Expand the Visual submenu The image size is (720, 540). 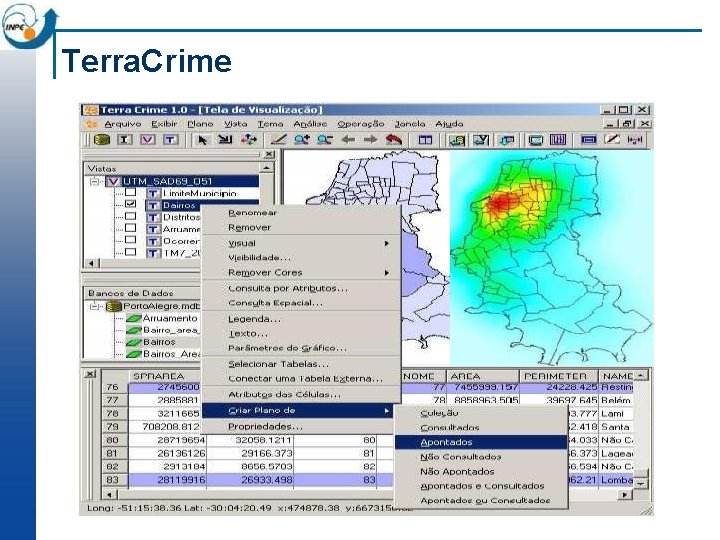pos(302,243)
